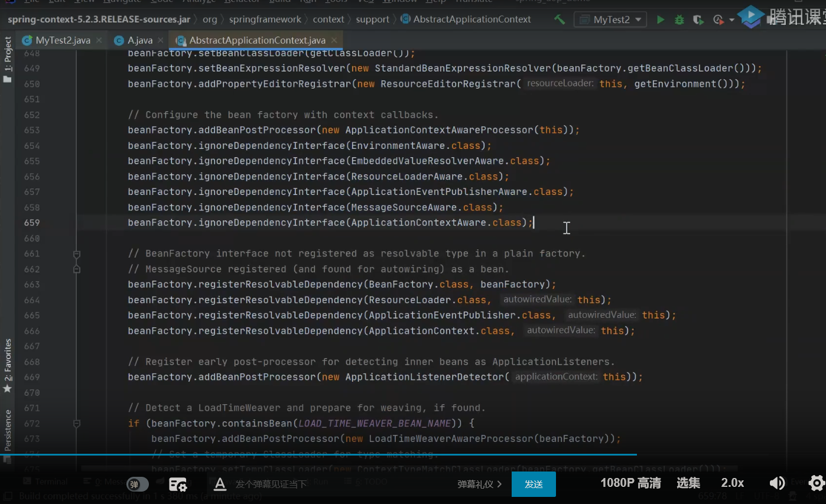Image resolution: width=826 pixels, height=504 pixels.
Task: Toggle the danmaku bullet comments switch
Action: [x=138, y=484]
